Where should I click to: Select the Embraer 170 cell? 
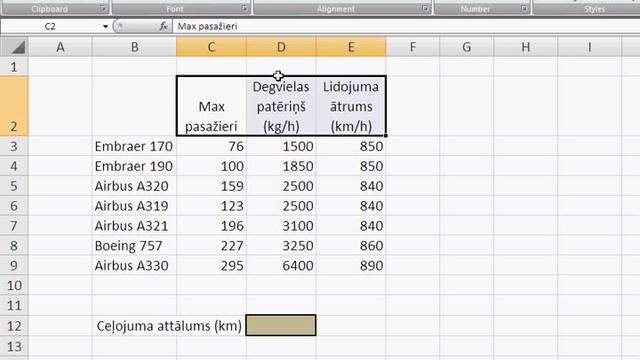click(x=135, y=146)
